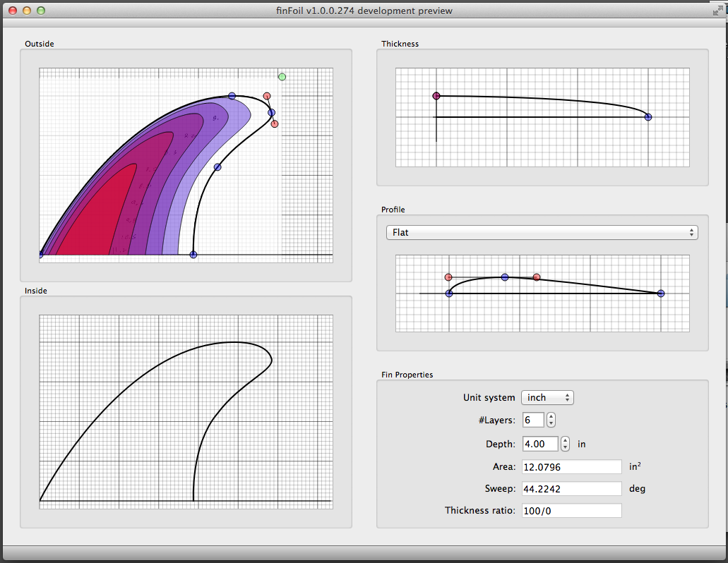Increase #Layers with the up arrow
Image resolution: width=728 pixels, height=563 pixels.
(550, 416)
